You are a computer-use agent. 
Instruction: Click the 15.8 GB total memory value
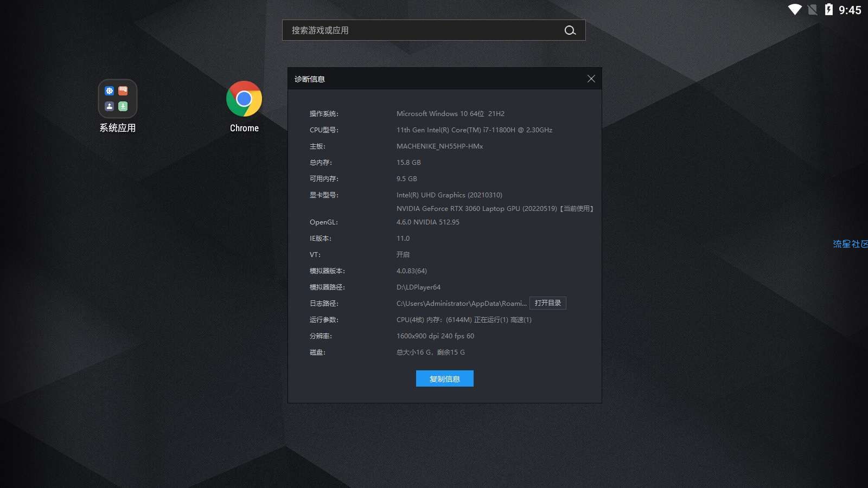[409, 163]
